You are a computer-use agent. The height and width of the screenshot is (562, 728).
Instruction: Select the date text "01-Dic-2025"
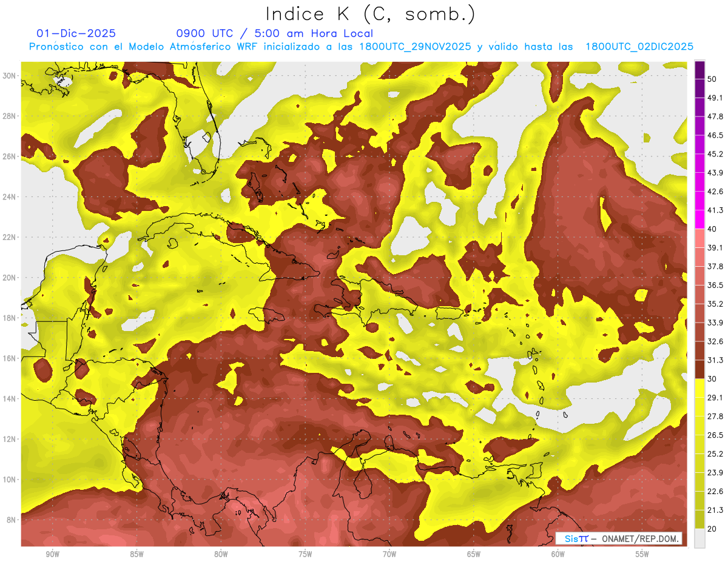coord(76,33)
